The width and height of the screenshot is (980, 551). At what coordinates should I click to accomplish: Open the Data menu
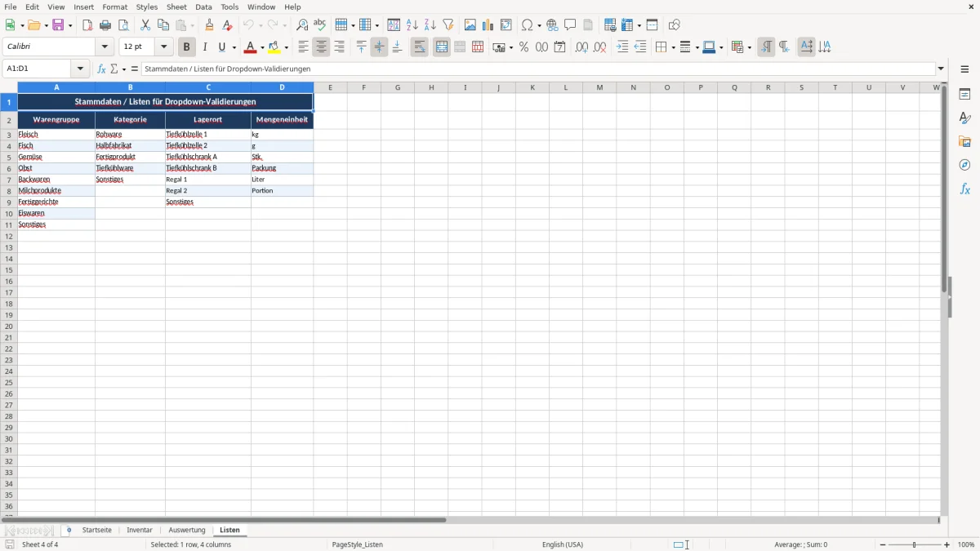203,7
